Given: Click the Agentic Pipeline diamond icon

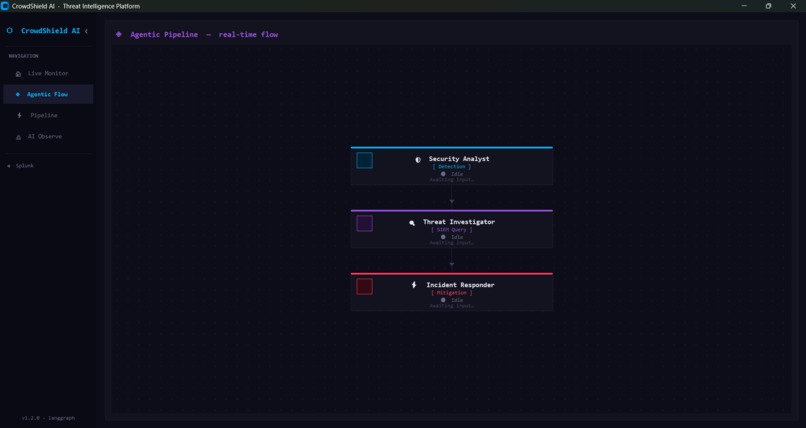Looking at the screenshot, I should tap(119, 34).
